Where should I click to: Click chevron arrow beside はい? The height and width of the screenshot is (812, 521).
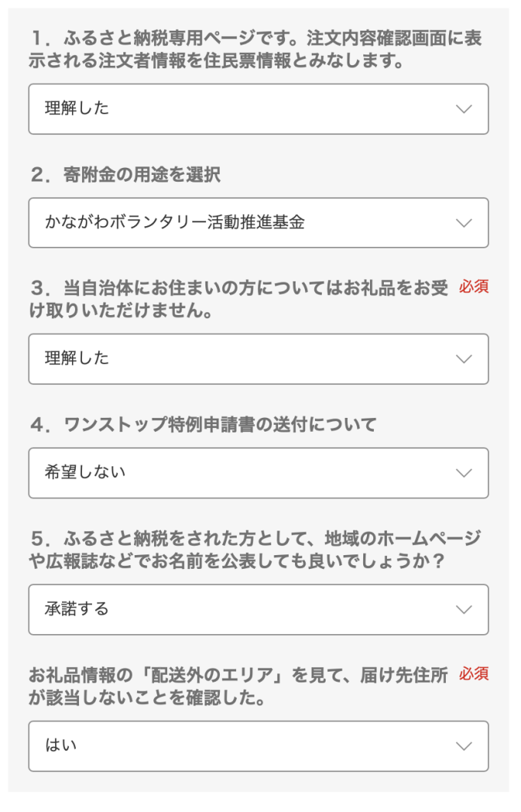(x=464, y=746)
